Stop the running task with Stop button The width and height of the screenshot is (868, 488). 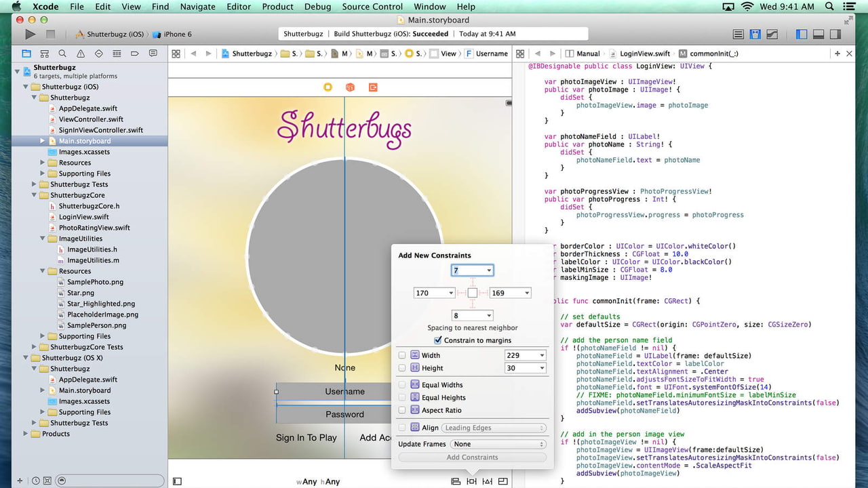tap(51, 34)
